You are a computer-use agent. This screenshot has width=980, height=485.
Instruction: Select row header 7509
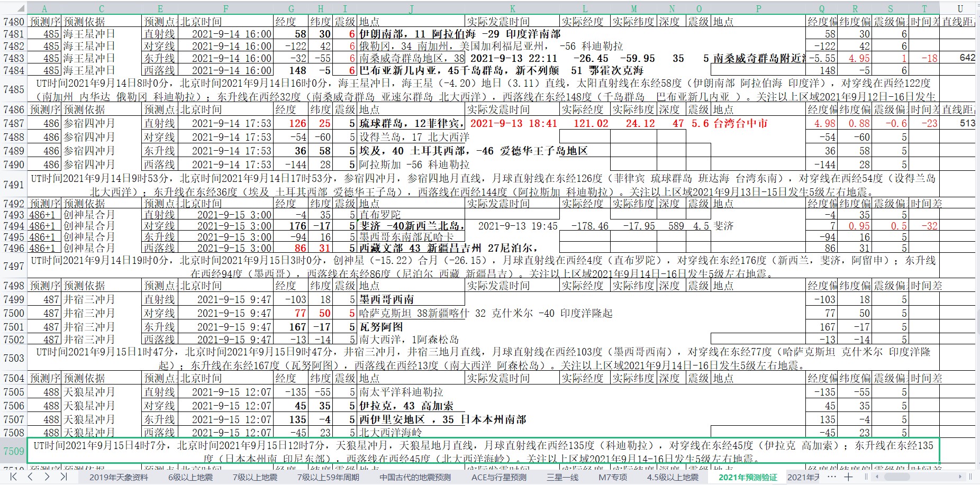tap(13, 451)
